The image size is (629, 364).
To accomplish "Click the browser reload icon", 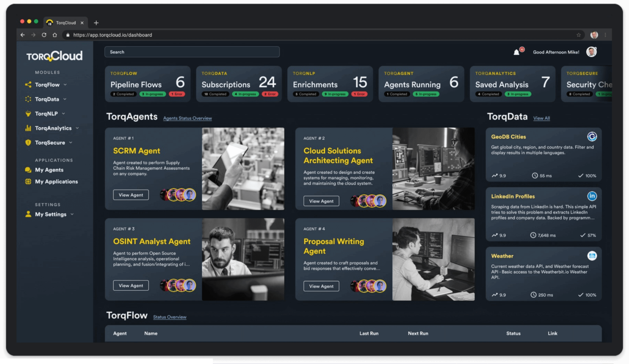I will (44, 35).
